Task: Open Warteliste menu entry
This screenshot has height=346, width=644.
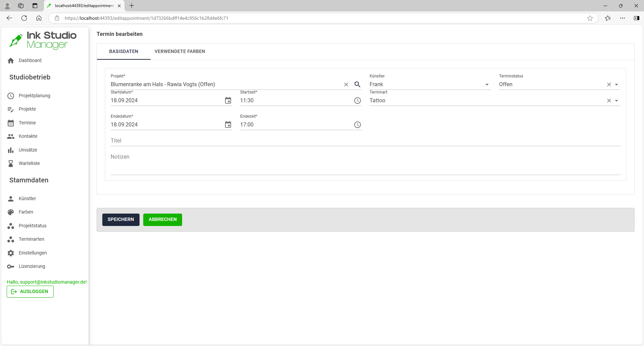Action: (x=29, y=164)
